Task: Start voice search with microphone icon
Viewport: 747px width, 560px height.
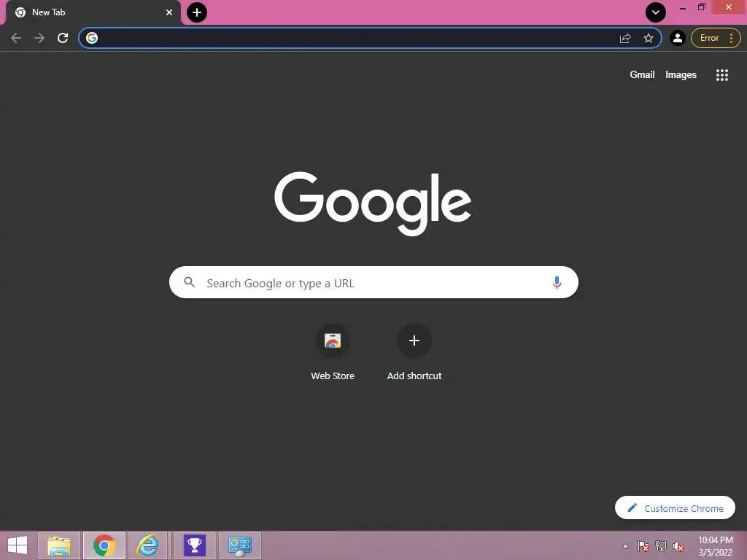Action: [x=557, y=282]
